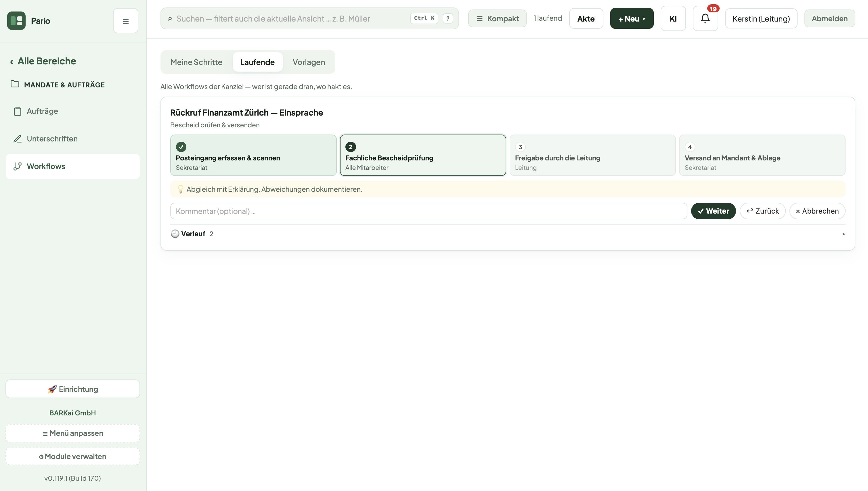Image resolution: width=868 pixels, height=491 pixels.
Task: Open notifications bell with 19 badge
Action: pos(706,19)
